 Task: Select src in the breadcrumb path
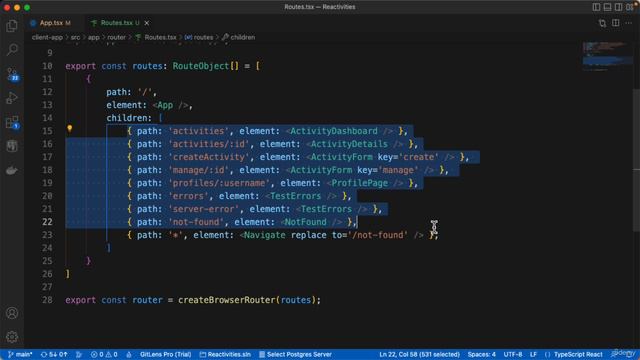point(76,37)
